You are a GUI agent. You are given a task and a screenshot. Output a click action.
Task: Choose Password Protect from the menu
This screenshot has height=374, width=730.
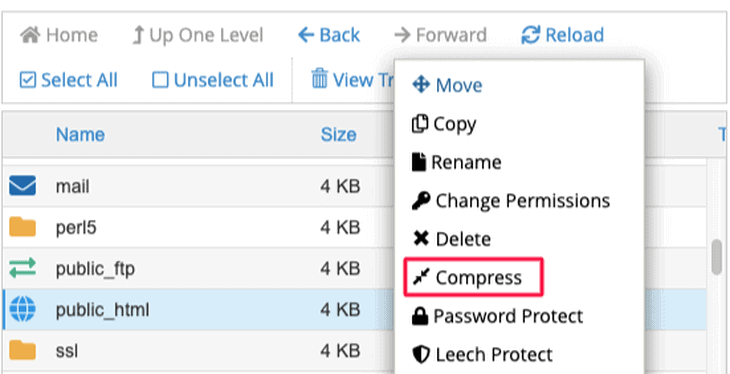(x=497, y=316)
